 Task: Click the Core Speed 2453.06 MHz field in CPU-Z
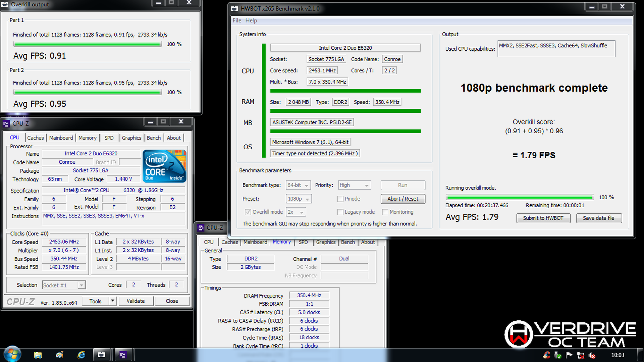click(x=64, y=242)
